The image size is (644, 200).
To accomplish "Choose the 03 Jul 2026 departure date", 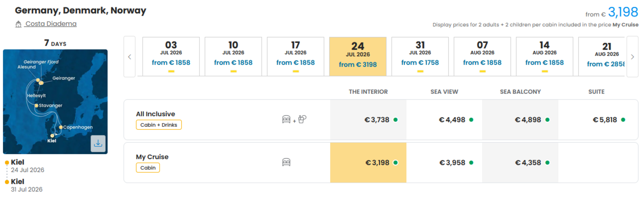I will point(171,56).
